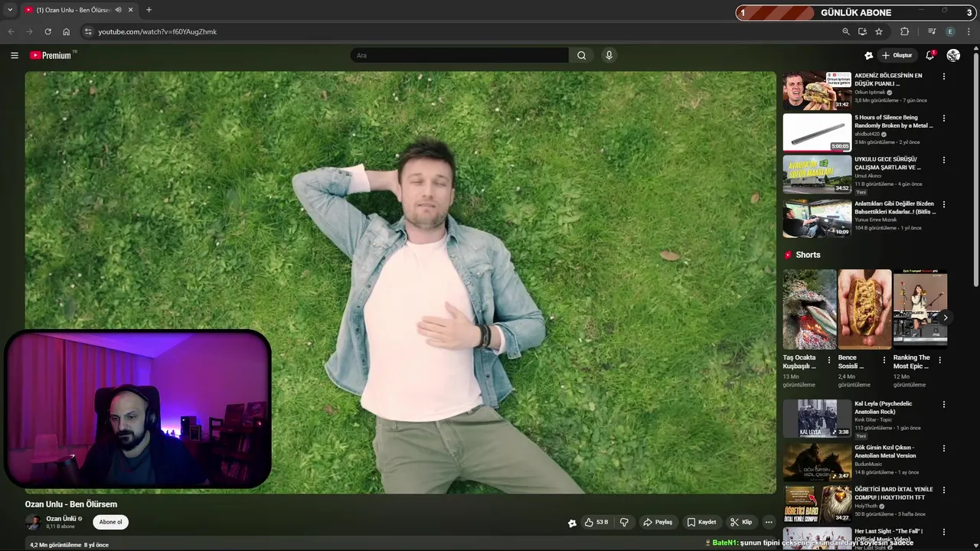This screenshot has height=551, width=980.
Task: Open ÖĞRETİCİ BARD İXTAL video title
Action: point(894,494)
